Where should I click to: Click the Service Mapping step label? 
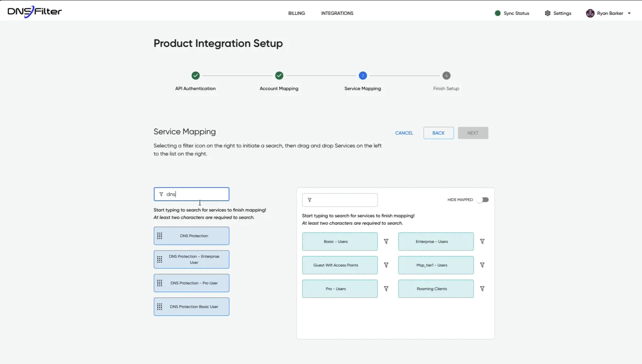pyautogui.click(x=363, y=88)
